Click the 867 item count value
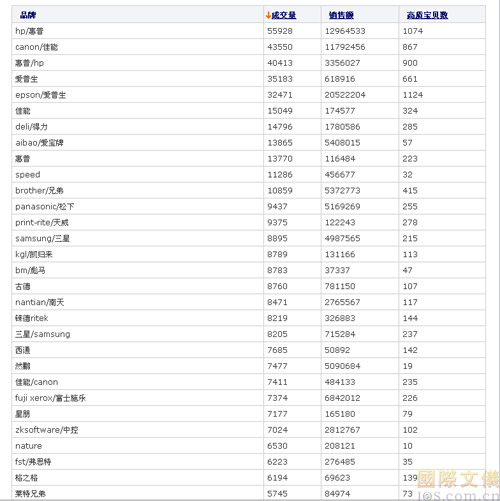Screen dimensions: 500x501 tap(410, 47)
